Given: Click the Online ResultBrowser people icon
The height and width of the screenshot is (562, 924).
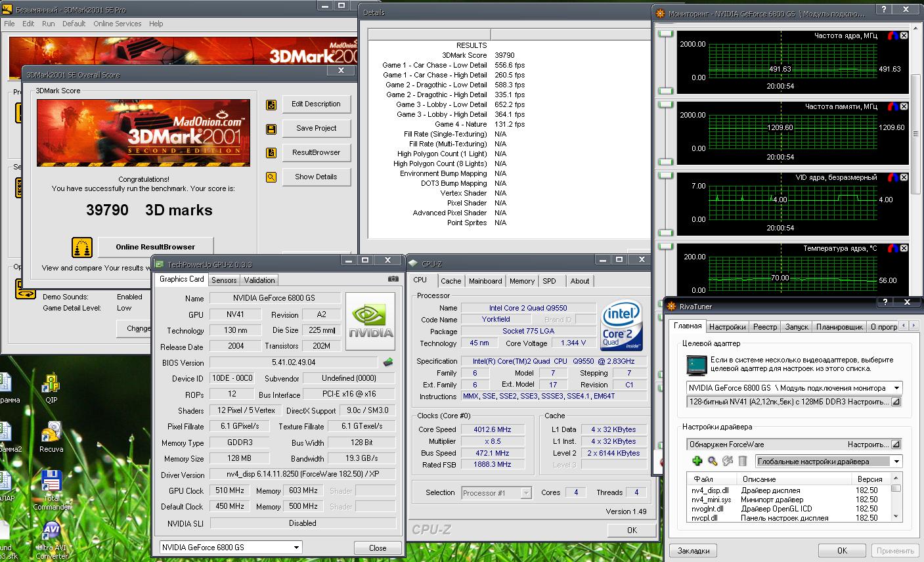Looking at the screenshot, I should click(x=82, y=248).
